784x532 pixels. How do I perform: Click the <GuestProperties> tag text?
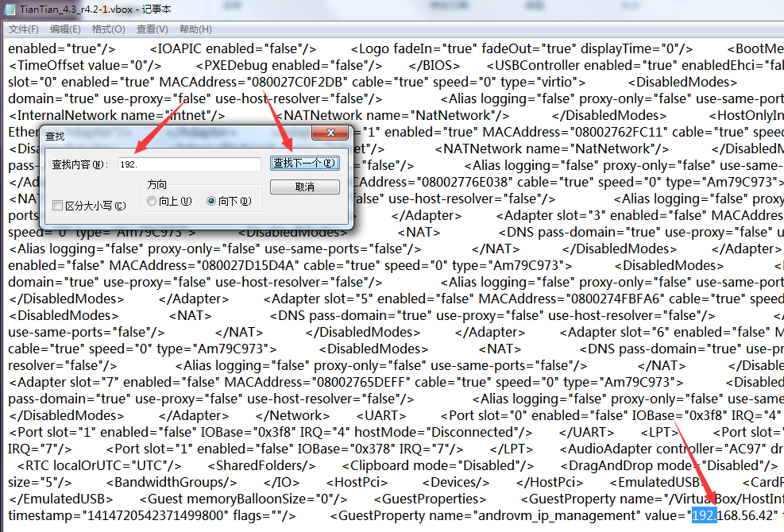click(x=430, y=499)
